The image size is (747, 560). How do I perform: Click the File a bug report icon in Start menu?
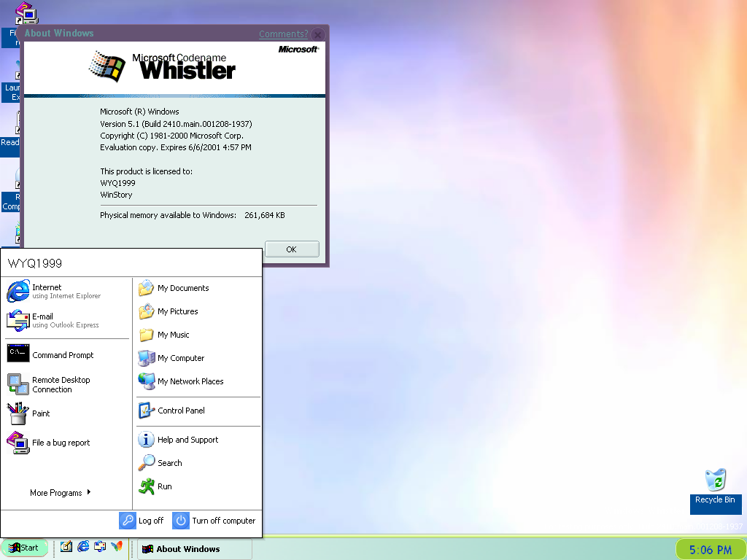[x=18, y=443]
